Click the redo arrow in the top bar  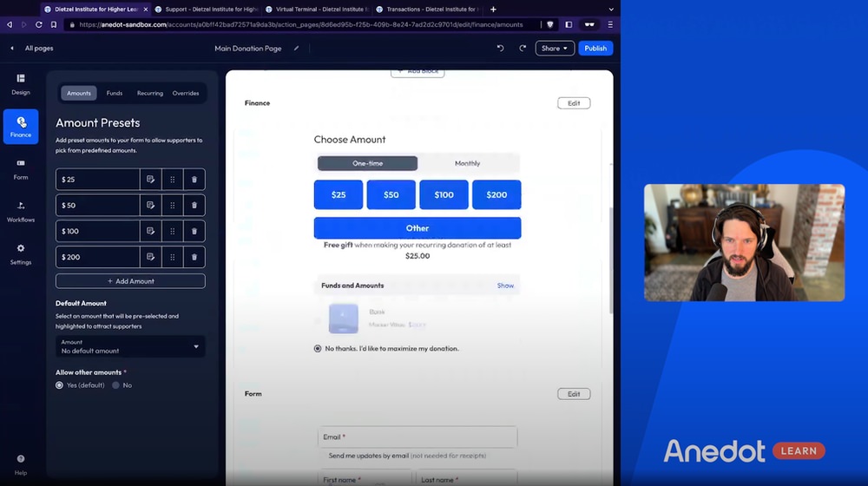point(522,48)
